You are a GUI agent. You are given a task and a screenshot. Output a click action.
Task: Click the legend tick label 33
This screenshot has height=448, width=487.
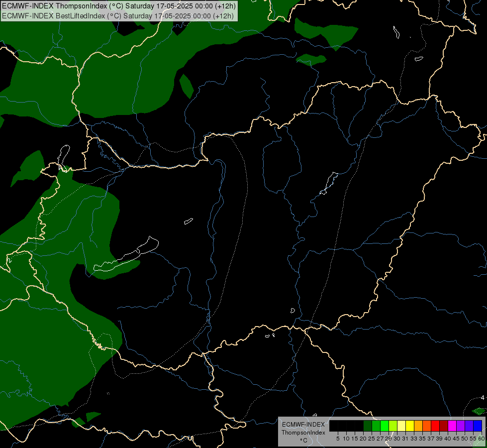click(x=414, y=439)
